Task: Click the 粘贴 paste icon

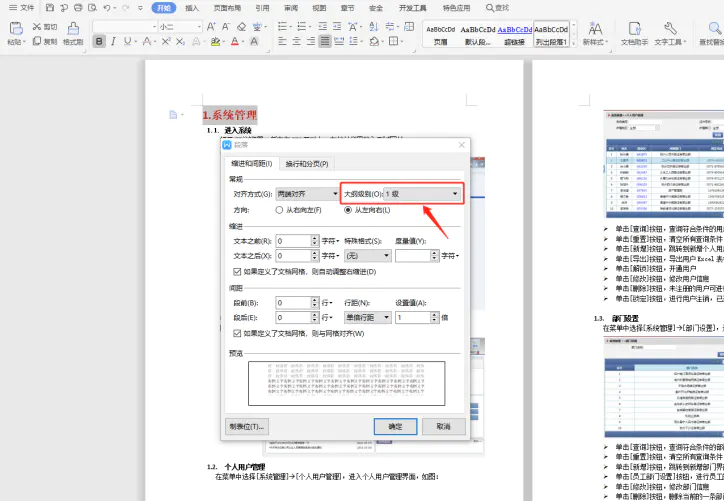Action: coord(14,34)
